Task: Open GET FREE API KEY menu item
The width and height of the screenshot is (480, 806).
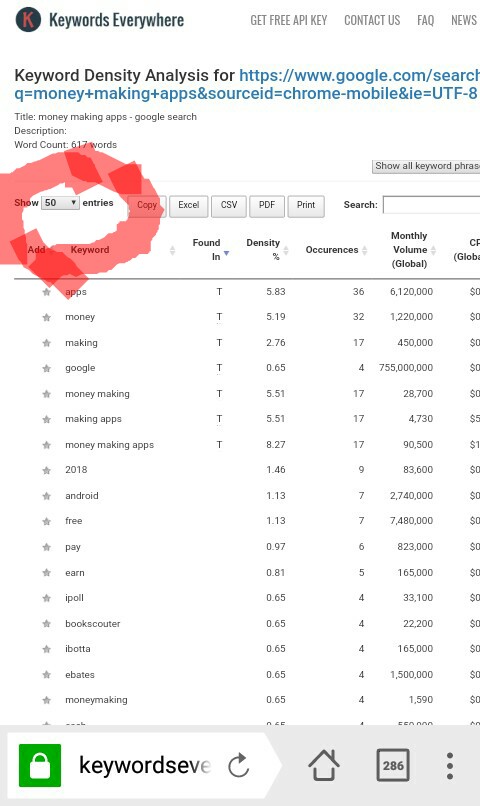Action: click(288, 20)
